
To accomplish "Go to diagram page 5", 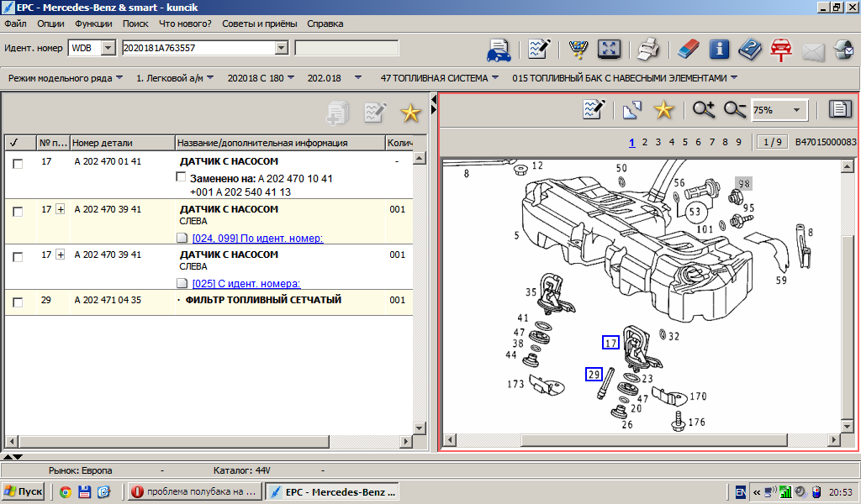I will tap(685, 142).
